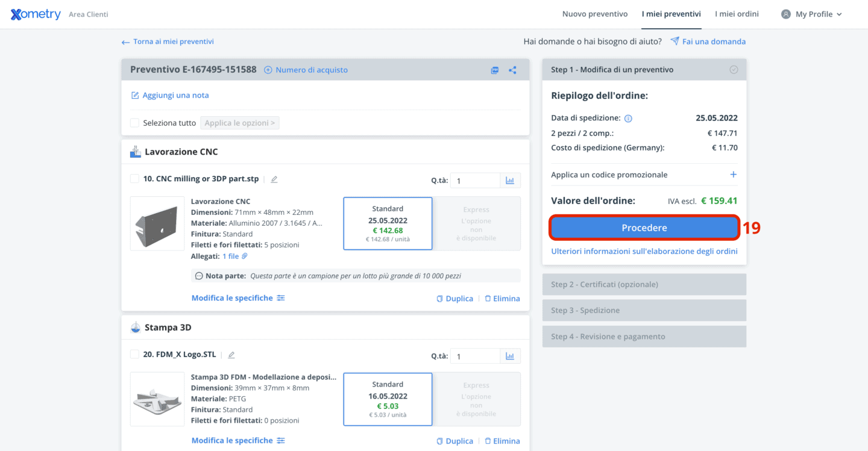The height and width of the screenshot is (451, 868).
Task: Click Elimina for the CNC milling part
Action: 502,299
